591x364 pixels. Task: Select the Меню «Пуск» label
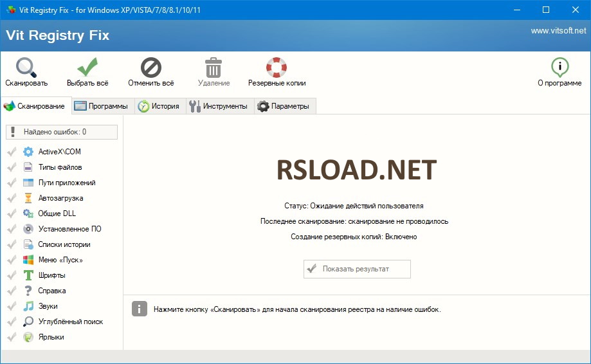(60, 260)
